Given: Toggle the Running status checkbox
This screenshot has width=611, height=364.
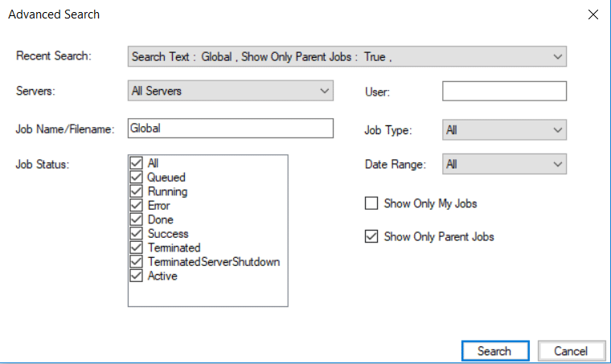Looking at the screenshot, I should pyautogui.click(x=136, y=191).
